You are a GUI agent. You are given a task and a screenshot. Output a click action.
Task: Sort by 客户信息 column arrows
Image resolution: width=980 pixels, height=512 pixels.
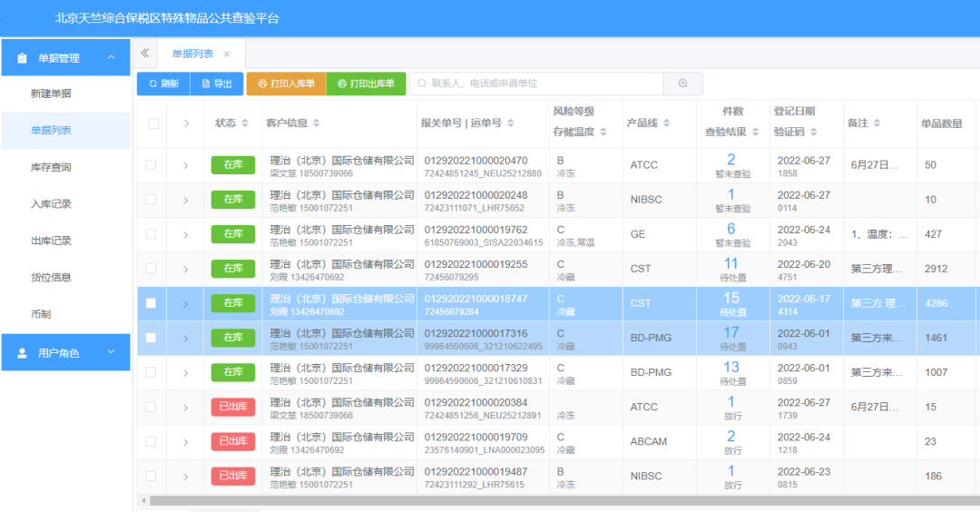point(317,123)
